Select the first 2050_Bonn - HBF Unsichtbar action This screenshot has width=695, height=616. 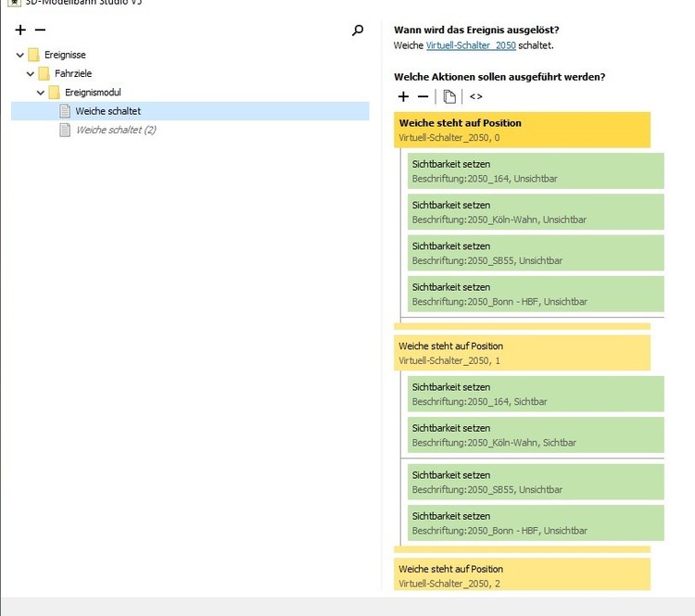coord(535,295)
